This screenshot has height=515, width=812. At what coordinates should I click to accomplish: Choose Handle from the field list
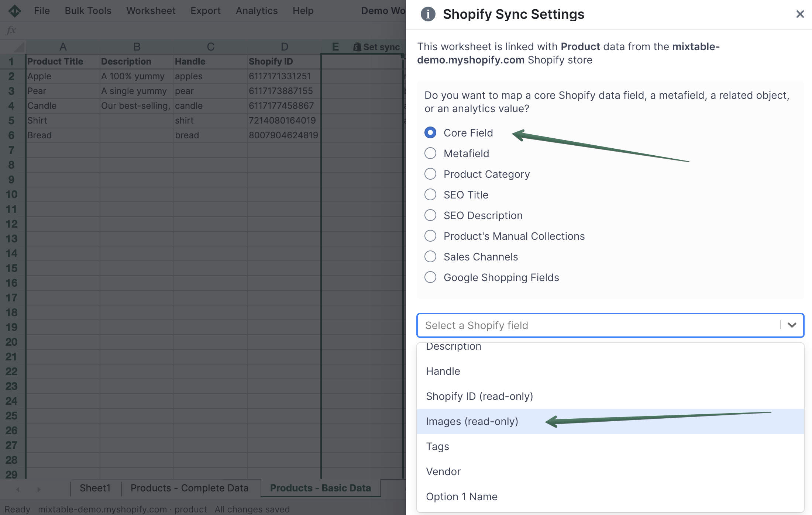(610, 371)
